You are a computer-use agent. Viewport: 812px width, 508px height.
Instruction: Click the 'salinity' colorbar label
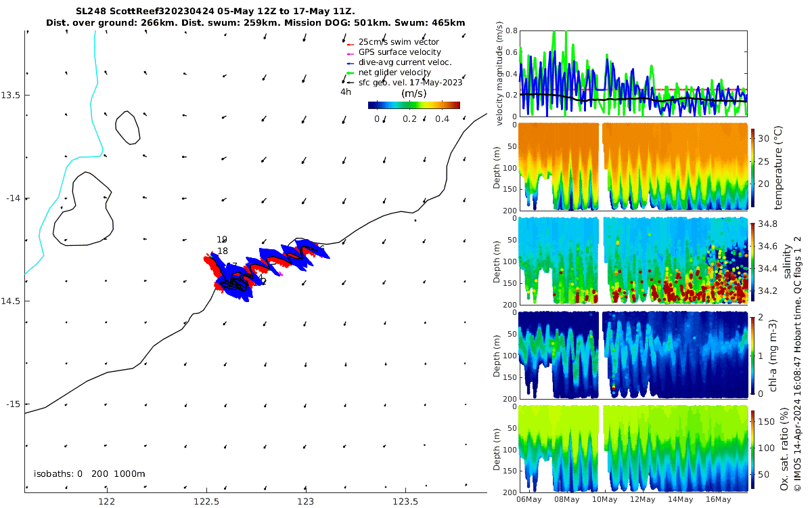point(787,263)
